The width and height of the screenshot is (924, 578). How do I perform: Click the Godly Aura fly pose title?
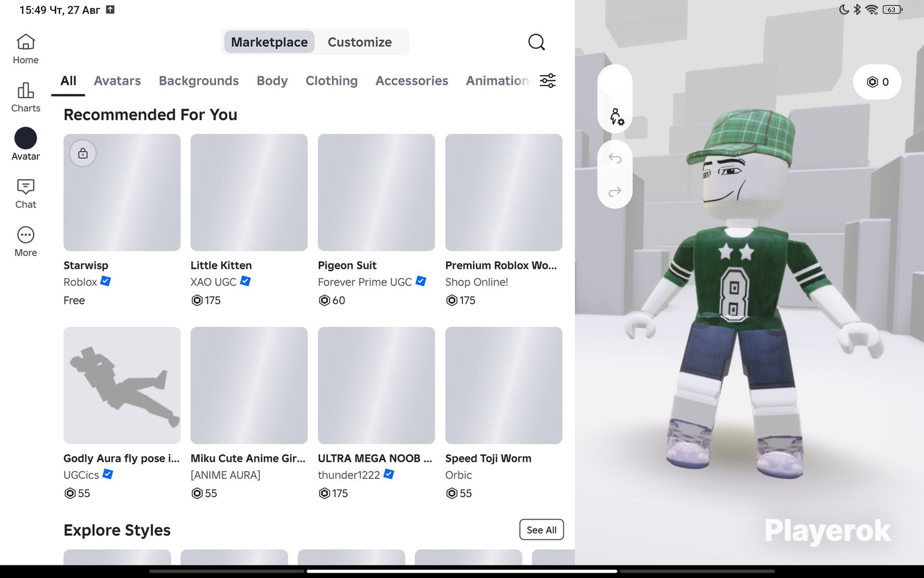coord(122,458)
